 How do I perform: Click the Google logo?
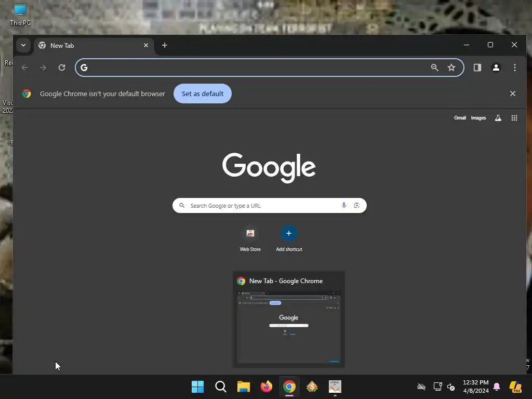coord(269,168)
